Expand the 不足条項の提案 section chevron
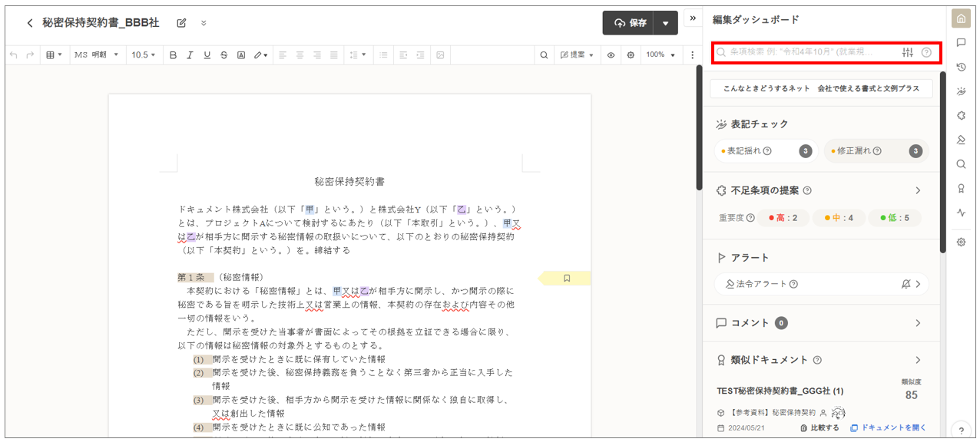The width and height of the screenshot is (980, 442). pos(918,190)
